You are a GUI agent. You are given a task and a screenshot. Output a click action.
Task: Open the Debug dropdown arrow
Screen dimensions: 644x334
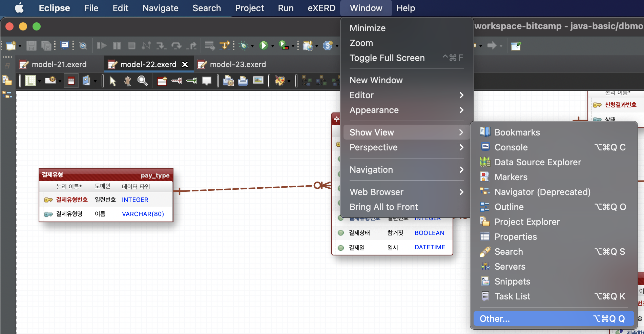pos(252,46)
